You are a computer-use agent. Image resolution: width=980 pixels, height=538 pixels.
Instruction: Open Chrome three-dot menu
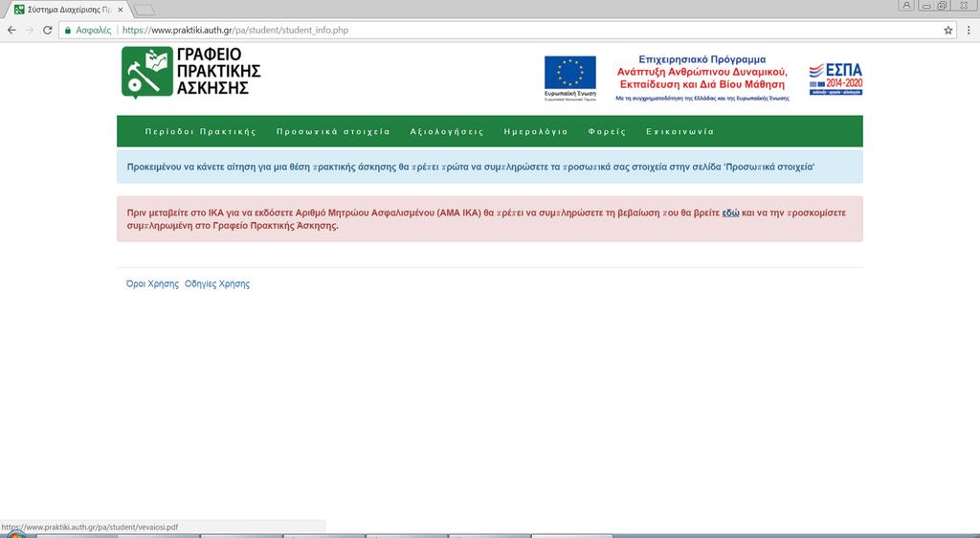point(969,30)
